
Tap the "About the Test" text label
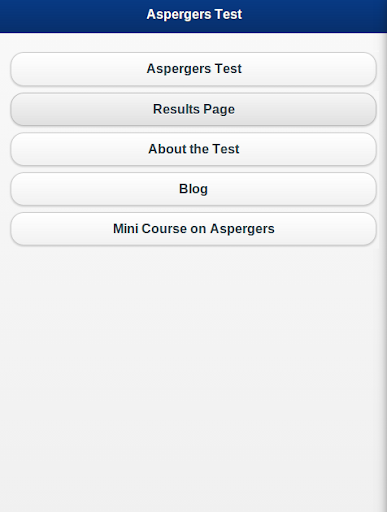coord(194,149)
